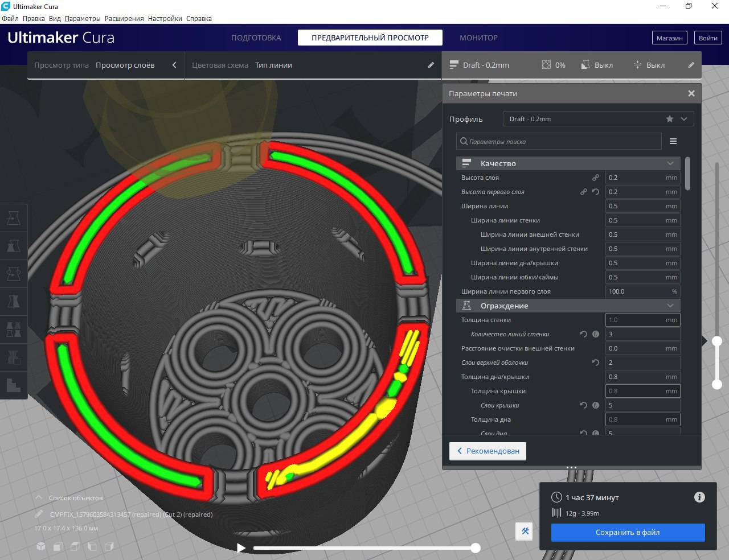Click adhesion Выкл indicator in header

(649, 65)
